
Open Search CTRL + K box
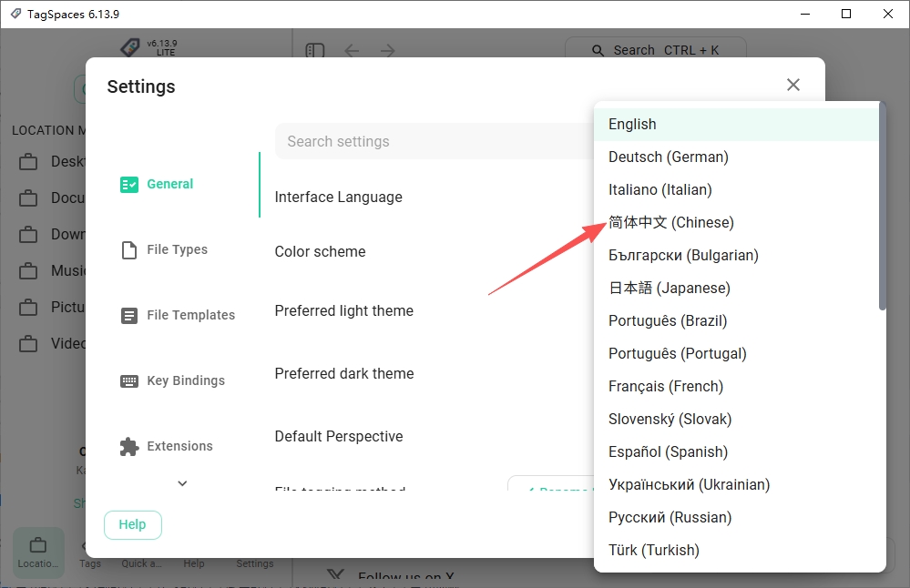655,50
